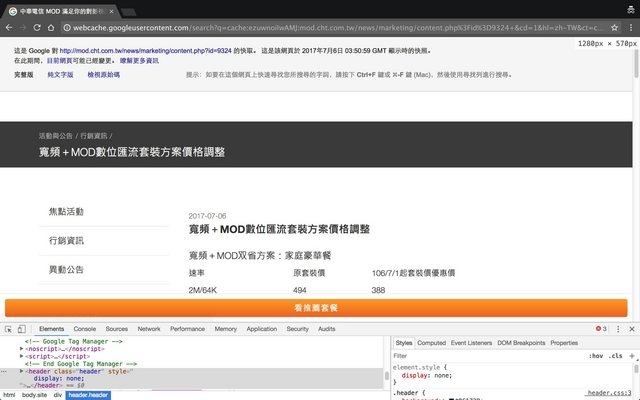Reload the cached page

point(37,28)
